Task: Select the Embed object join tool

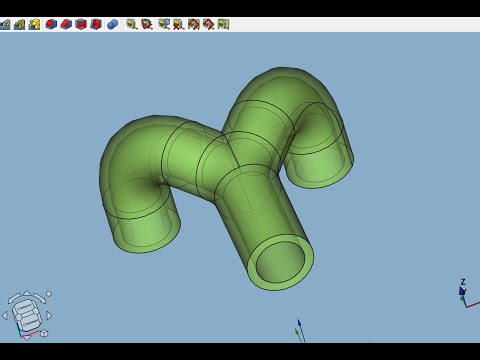Action: (19, 24)
